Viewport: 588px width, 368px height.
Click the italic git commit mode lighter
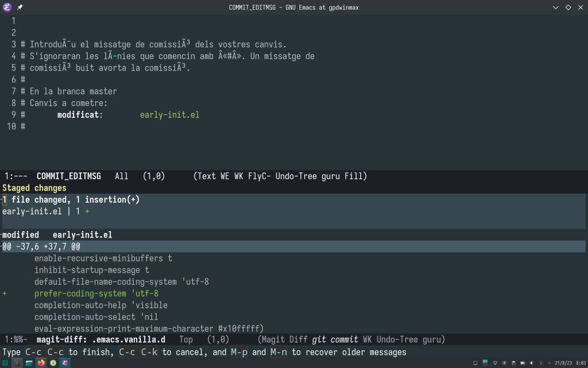[335, 340]
